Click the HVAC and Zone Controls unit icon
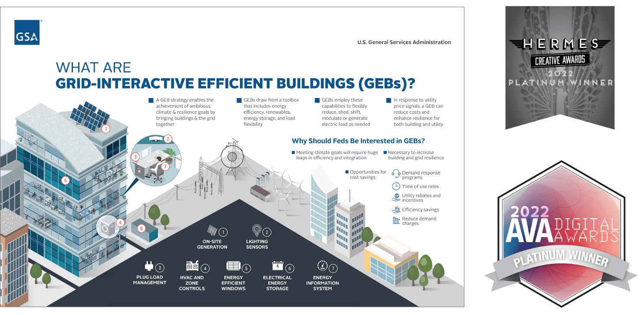 (192, 266)
